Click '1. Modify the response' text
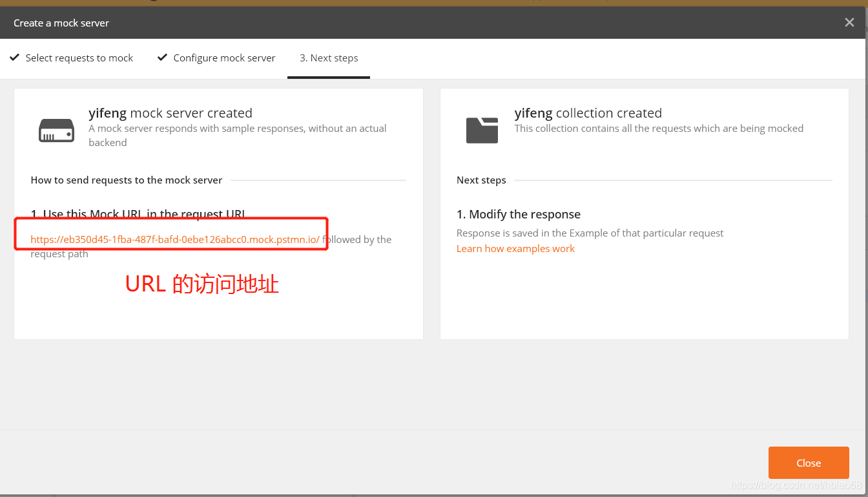The image size is (868, 497). coord(519,214)
